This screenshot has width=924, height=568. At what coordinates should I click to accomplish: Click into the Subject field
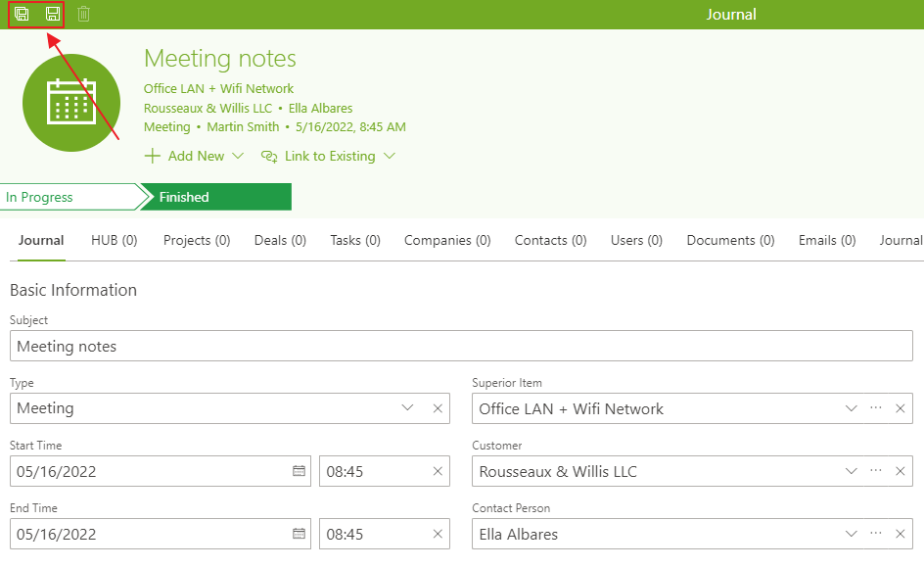pos(461,347)
